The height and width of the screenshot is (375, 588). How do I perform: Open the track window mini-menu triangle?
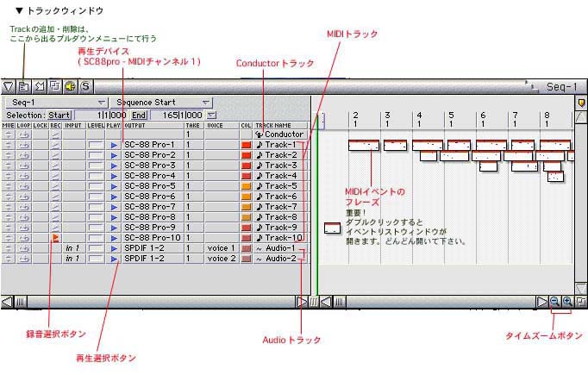(x=9, y=86)
